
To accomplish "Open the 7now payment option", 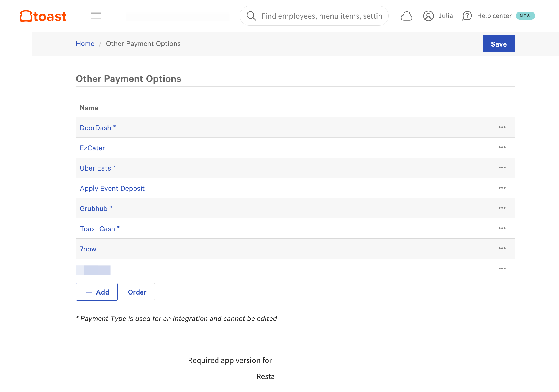I will click(88, 249).
